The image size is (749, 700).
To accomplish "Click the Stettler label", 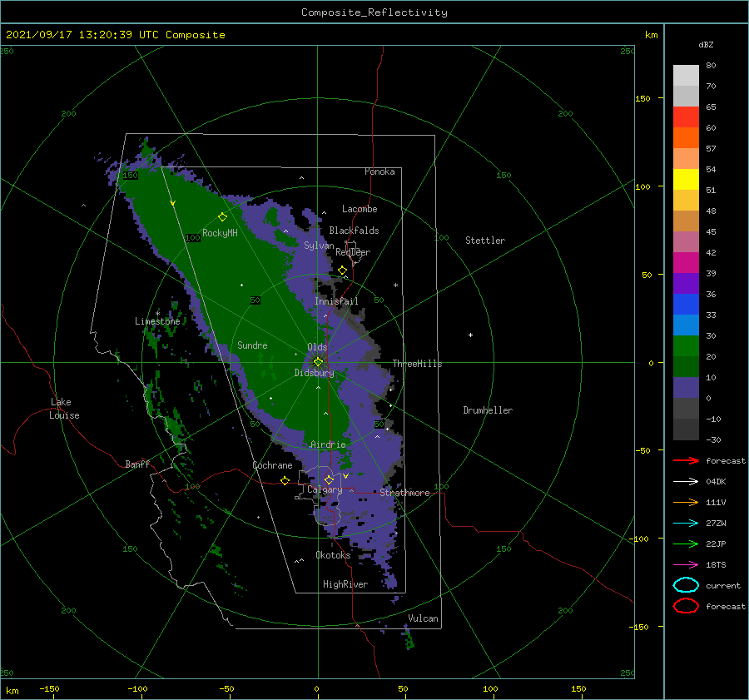I will (485, 241).
